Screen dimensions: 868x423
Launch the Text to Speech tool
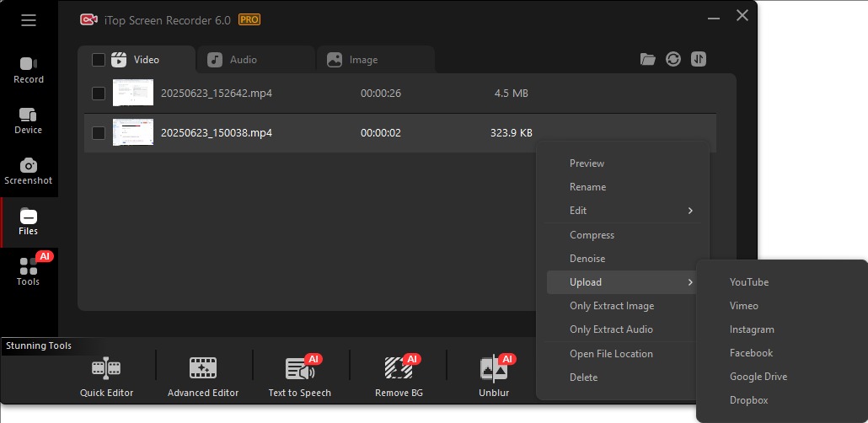coord(299,377)
